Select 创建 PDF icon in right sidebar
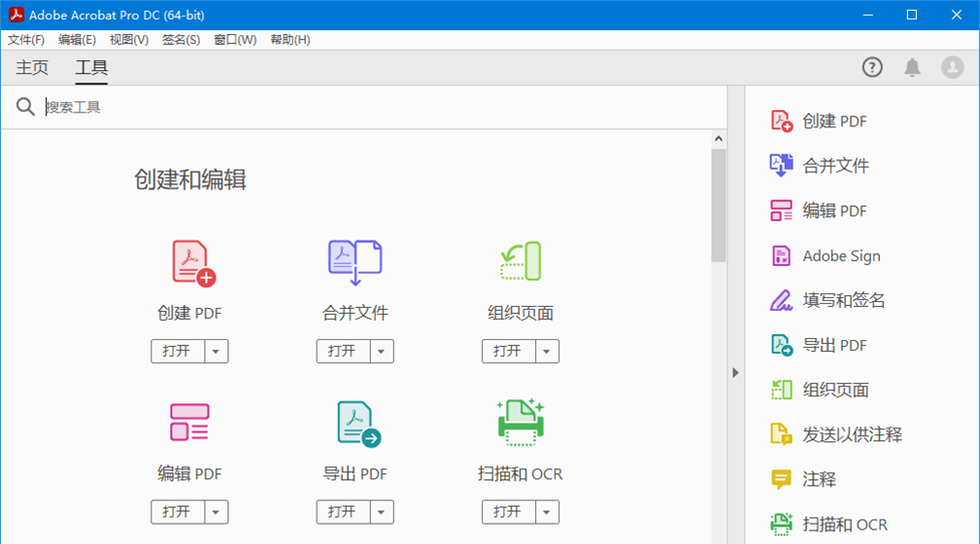Viewport: 980px width, 544px height. (781, 120)
